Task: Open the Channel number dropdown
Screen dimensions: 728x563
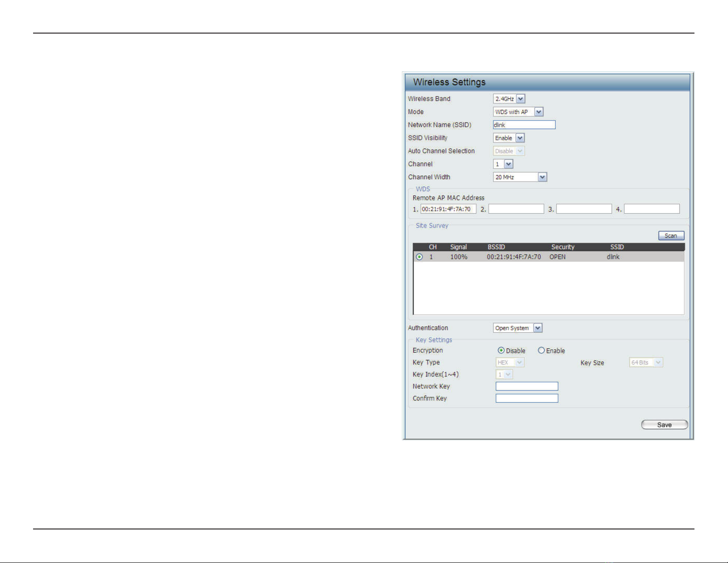Action: point(503,164)
